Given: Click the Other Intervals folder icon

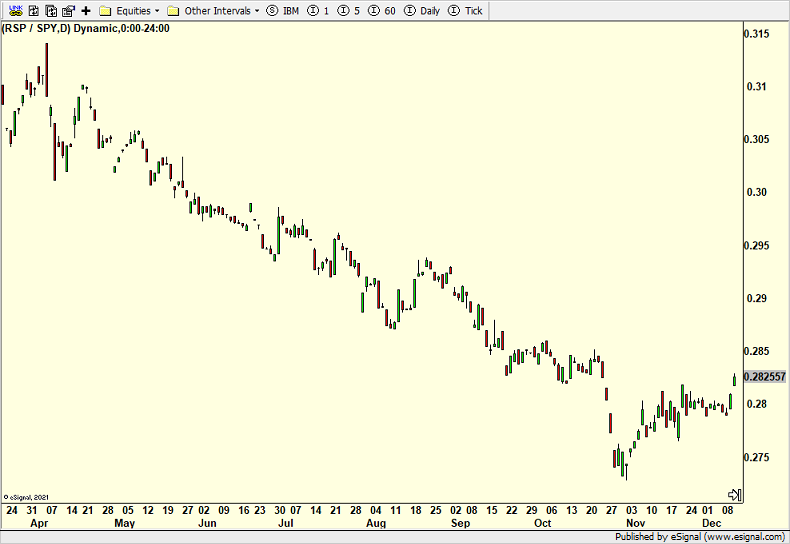Looking at the screenshot, I should (x=173, y=11).
